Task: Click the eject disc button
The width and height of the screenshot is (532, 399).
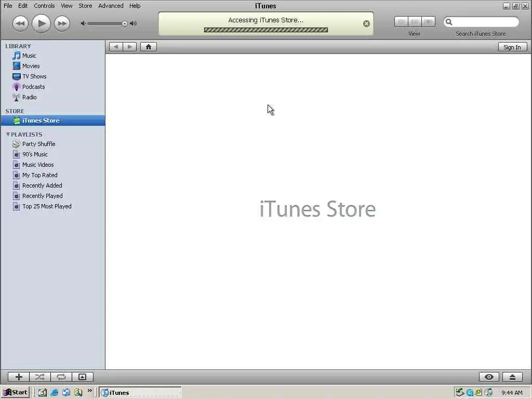Action: [512, 377]
